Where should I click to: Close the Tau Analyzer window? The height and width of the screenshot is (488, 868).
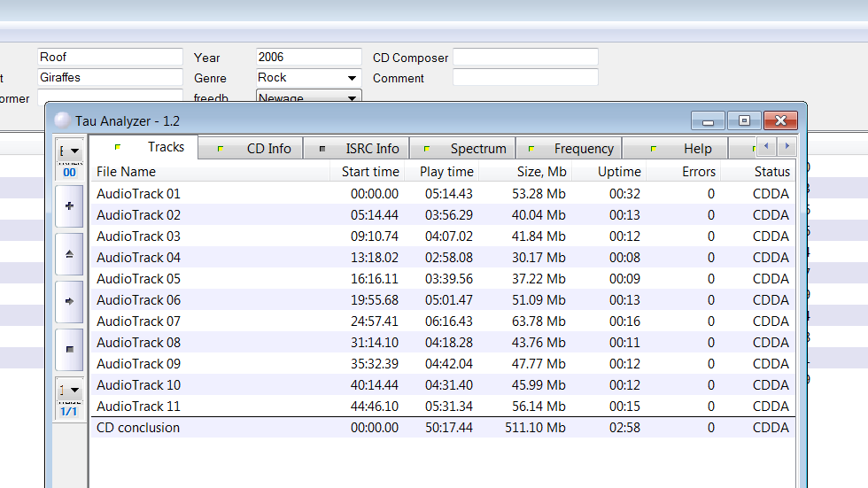[780, 120]
